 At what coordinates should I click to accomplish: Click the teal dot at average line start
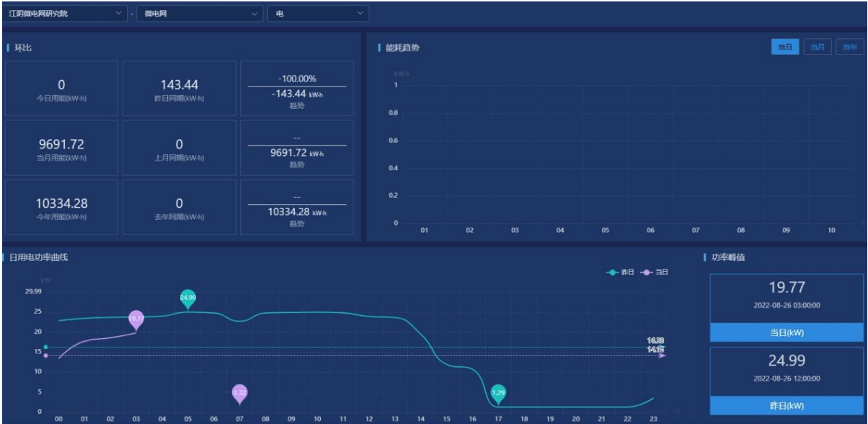[46, 347]
